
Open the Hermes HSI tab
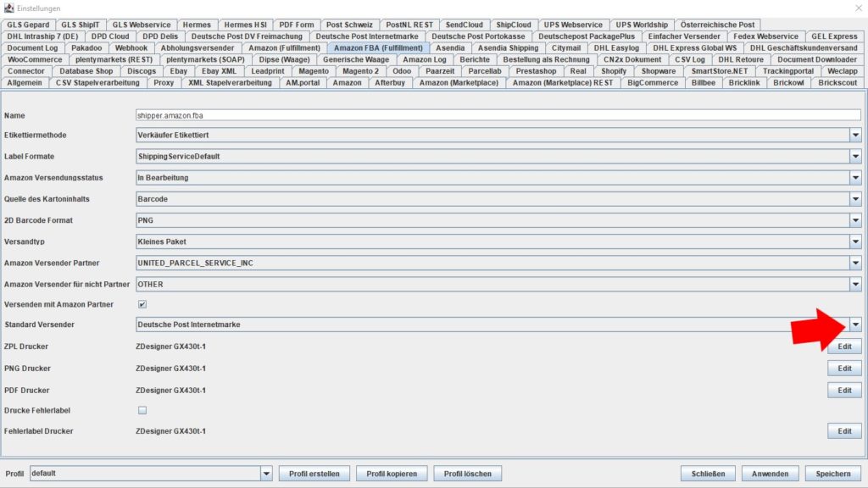(245, 25)
